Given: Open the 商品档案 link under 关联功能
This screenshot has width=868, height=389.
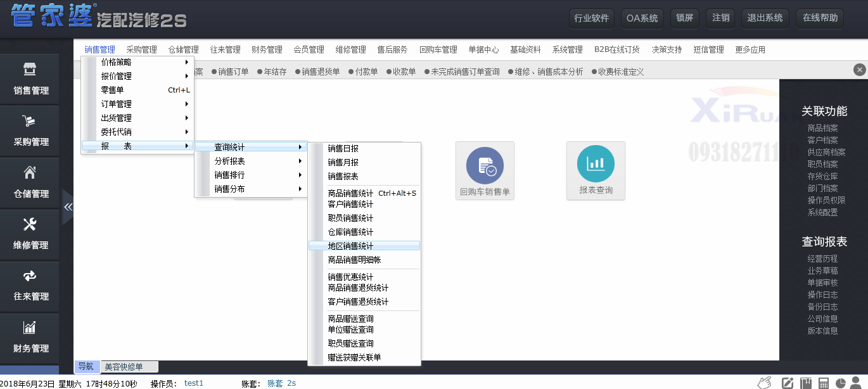Looking at the screenshot, I should coord(822,128).
